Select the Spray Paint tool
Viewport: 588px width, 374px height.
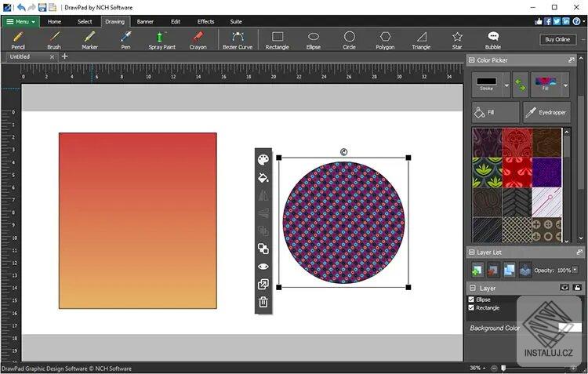162,40
